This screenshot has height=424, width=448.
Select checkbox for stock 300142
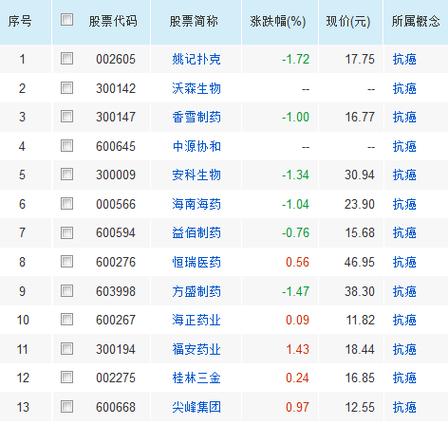(67, 88)
